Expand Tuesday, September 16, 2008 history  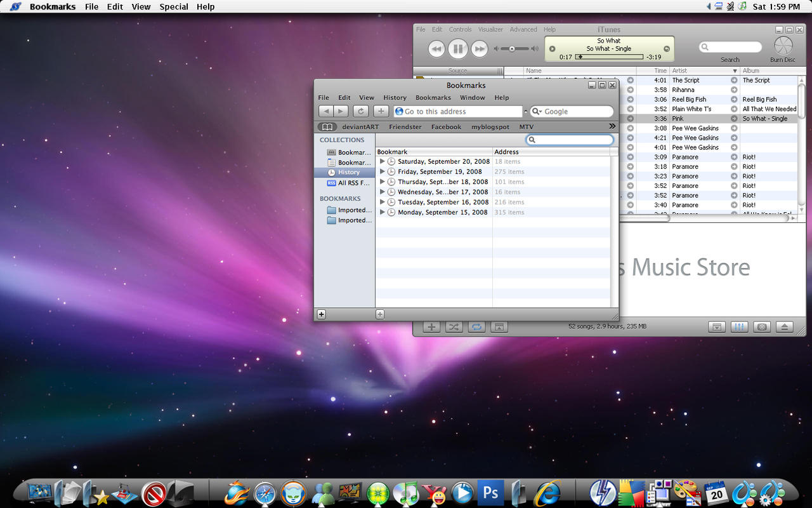tap(383, 202)
